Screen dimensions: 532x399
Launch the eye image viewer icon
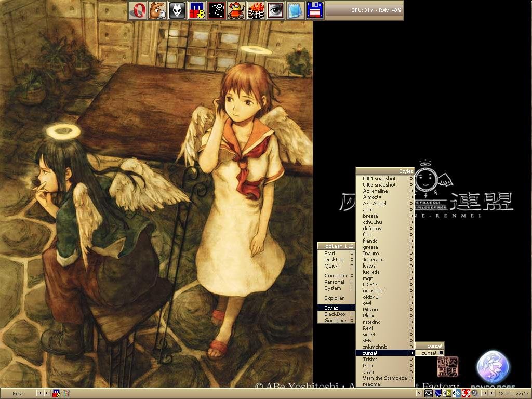click(275, 10)
